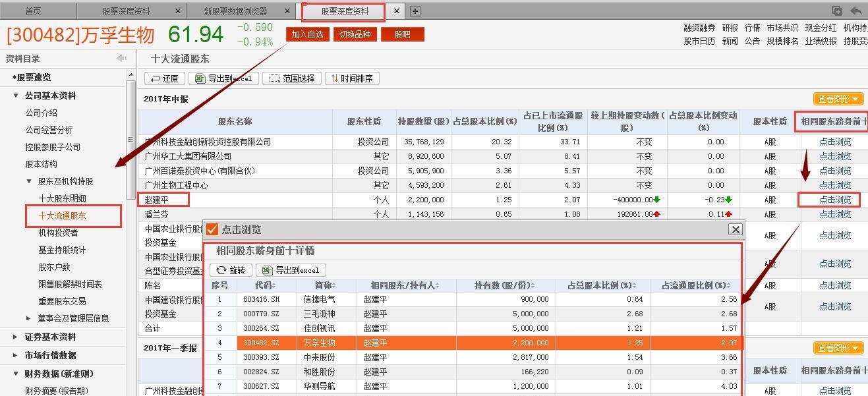Expand the 证券基本资料 tree node
Image resolution: width=868 pixels, height=396 pixels.
coord(16,337)
